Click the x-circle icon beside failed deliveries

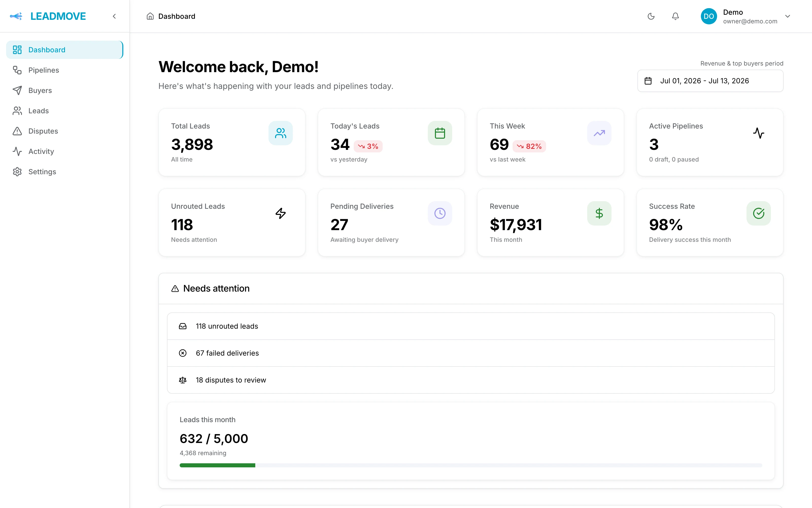click(x=182, y=353)
